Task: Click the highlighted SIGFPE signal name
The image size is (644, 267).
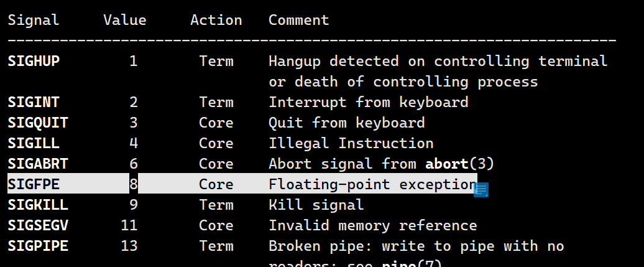Action: pos(34,184)
